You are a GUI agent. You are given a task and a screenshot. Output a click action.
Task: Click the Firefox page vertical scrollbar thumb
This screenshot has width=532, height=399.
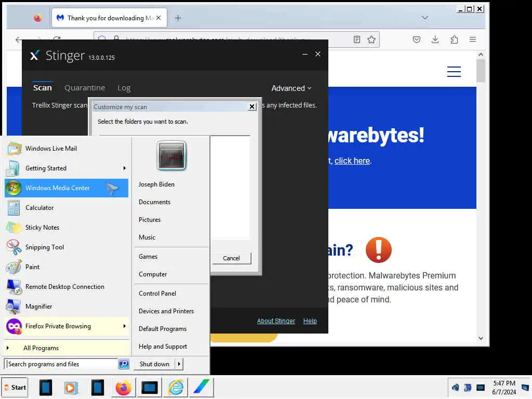pyautogui.click(x=481, y=71)
